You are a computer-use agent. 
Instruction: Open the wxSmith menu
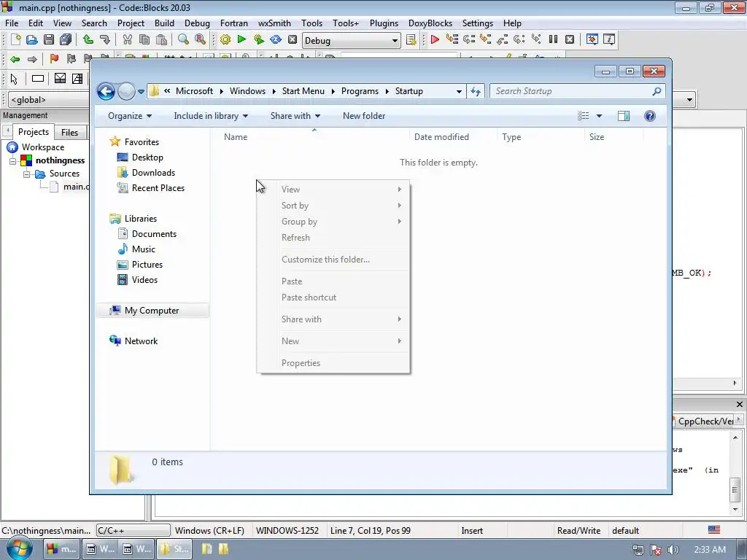coord(274,23)
